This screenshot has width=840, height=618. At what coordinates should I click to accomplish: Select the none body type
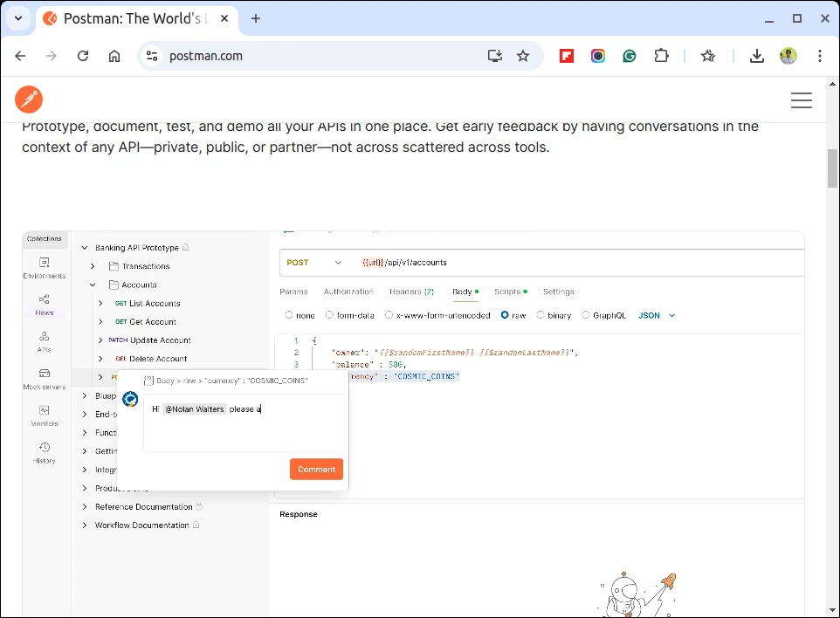[x=289, y=315]
